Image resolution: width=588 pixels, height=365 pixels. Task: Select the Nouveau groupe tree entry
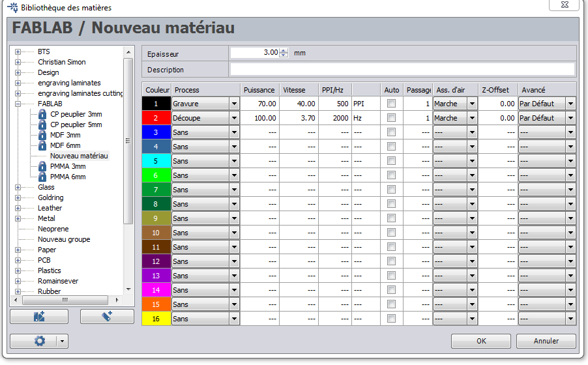coord(64,239)
